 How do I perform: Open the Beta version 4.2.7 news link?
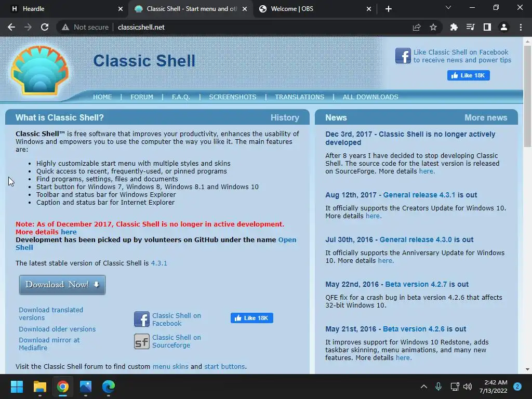[x=416, y=284]
